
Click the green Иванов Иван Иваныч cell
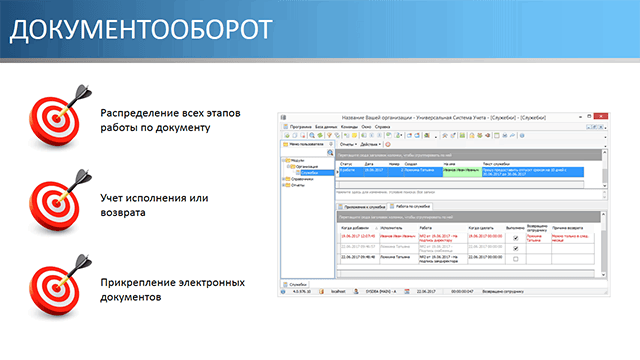pyautogui.click(x=462, y=172)
